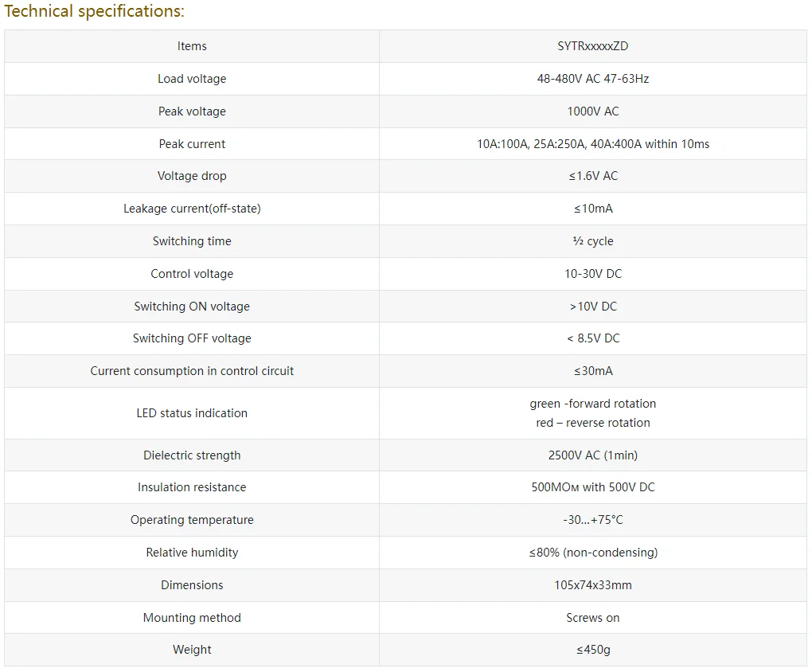Select 'Current consumption in control circuit' label
Screen dimensions: 812x672
(x=192, y=371)
